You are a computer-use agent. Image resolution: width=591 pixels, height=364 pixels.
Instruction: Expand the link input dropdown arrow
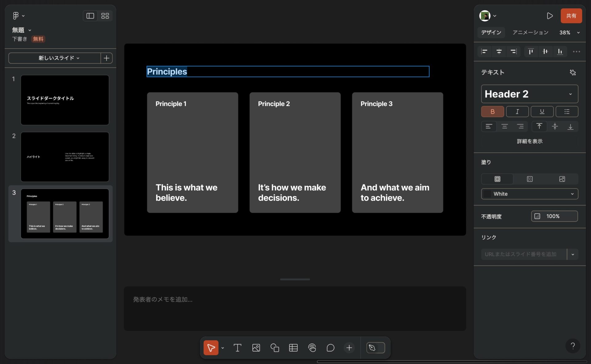point(573,254)
